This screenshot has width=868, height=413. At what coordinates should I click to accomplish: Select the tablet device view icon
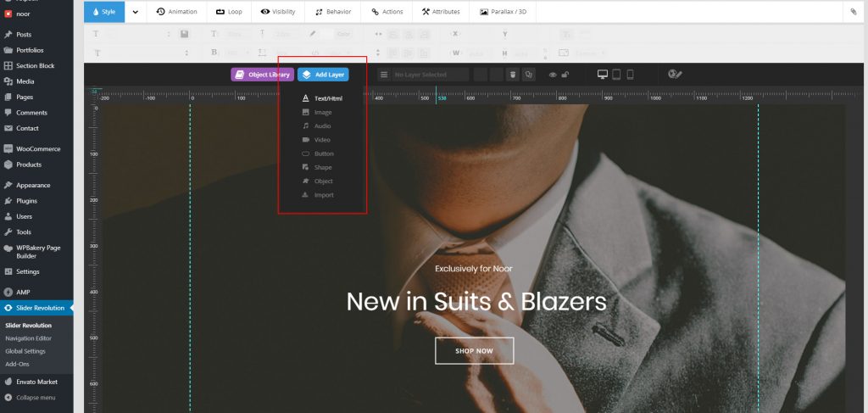tap(616, 74)
